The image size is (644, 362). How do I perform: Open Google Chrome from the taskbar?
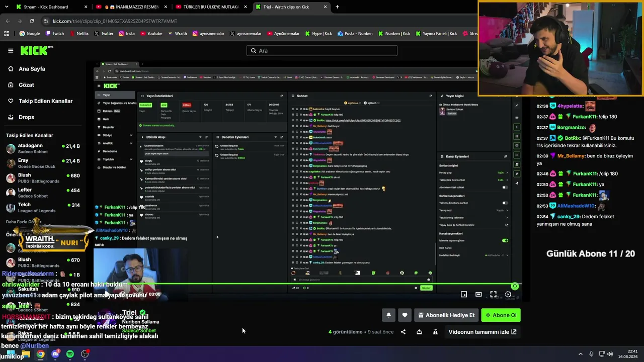tap(41, 354)
